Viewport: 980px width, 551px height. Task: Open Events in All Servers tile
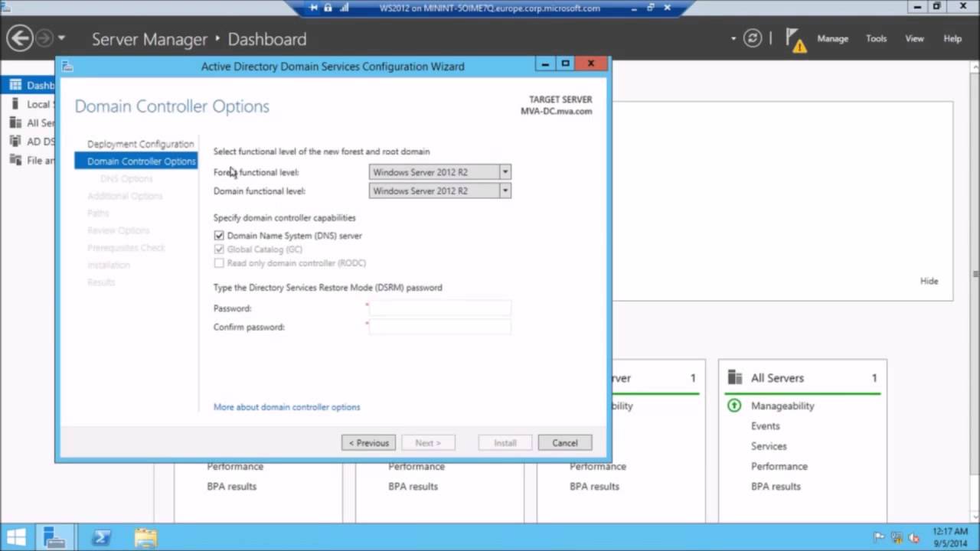765,425
